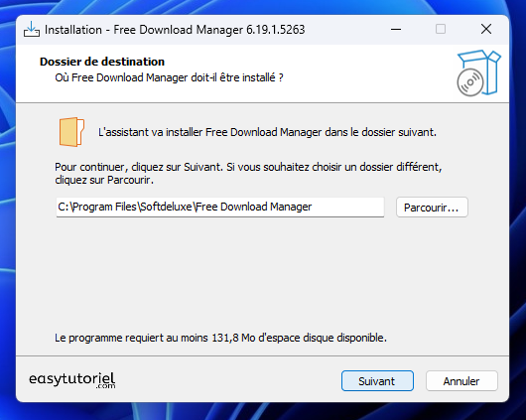Click the installer download icon in title bar

pos(32,29)
